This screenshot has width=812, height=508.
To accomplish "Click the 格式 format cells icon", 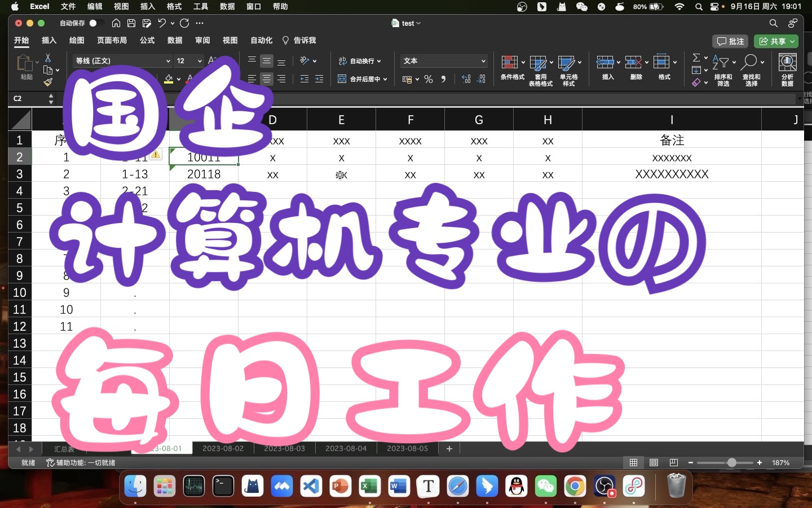I will coord(661,62).
